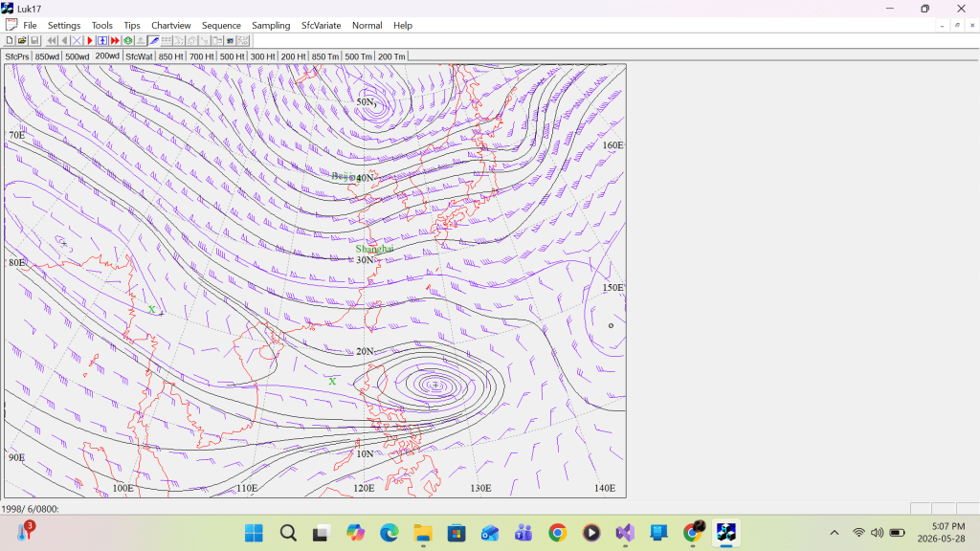Open a file using the folder icon

coord(22,40)
